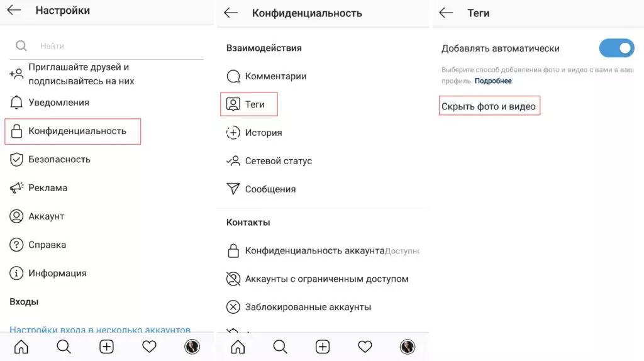Tap new post plus icon in left bar
644x361 pixels.
coord(106,347)
